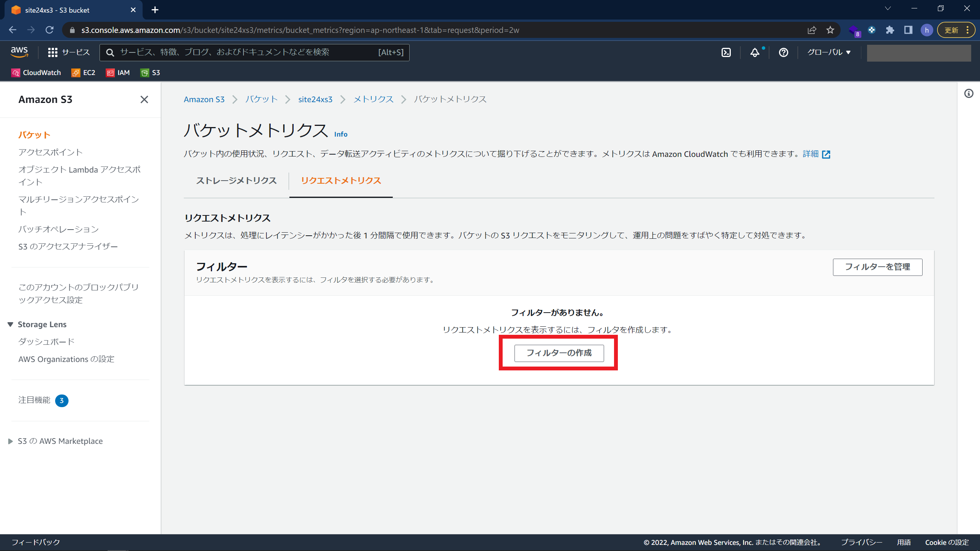Open the browser tab search chevron

pos(888,8)
